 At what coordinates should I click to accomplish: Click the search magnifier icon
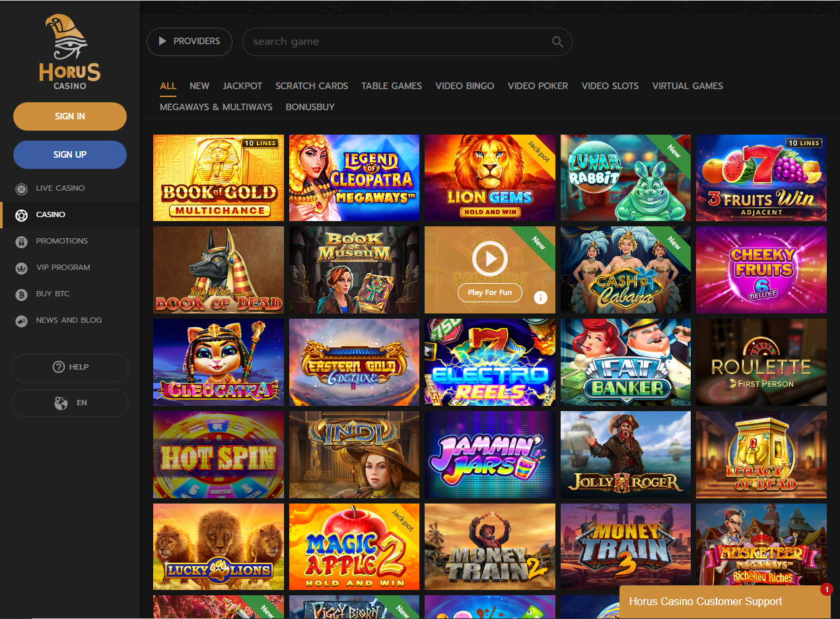pos(557,42)
